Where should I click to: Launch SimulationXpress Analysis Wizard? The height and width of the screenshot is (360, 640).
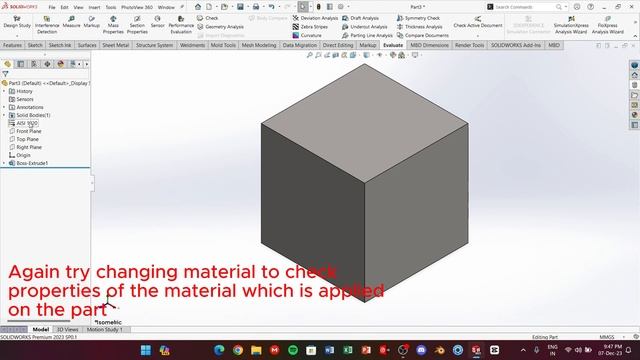[x=571, y=25]
